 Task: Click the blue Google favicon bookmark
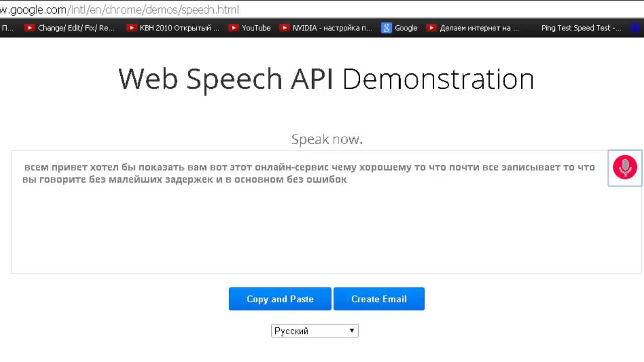tap(386, 28)
